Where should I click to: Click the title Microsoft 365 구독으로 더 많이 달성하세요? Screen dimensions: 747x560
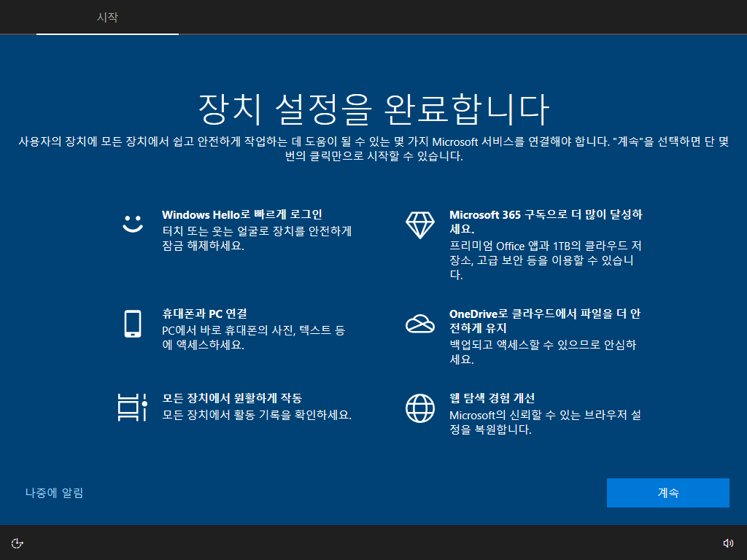[546, 222]
